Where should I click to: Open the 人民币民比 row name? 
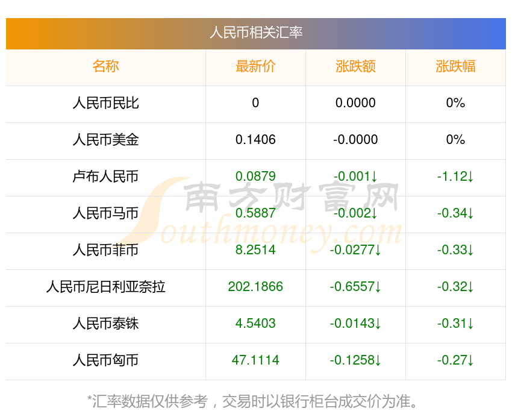(105, 103)
